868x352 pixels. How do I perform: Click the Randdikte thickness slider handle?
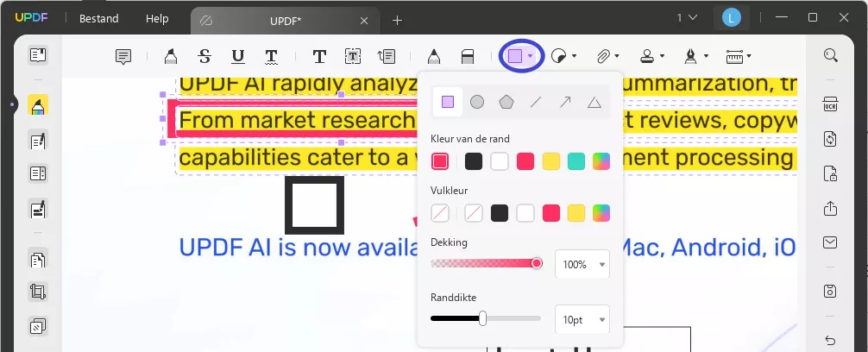tap(482, 318)
